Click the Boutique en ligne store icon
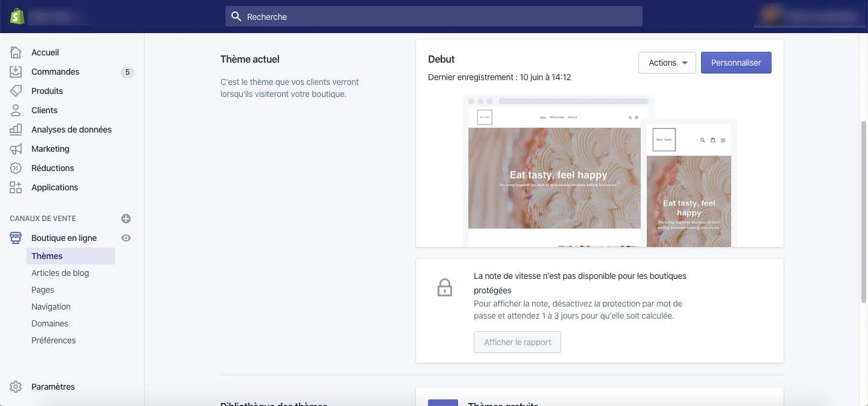This screenshot has height=406, width=868. pyautogui.click(x=16, y=238)
